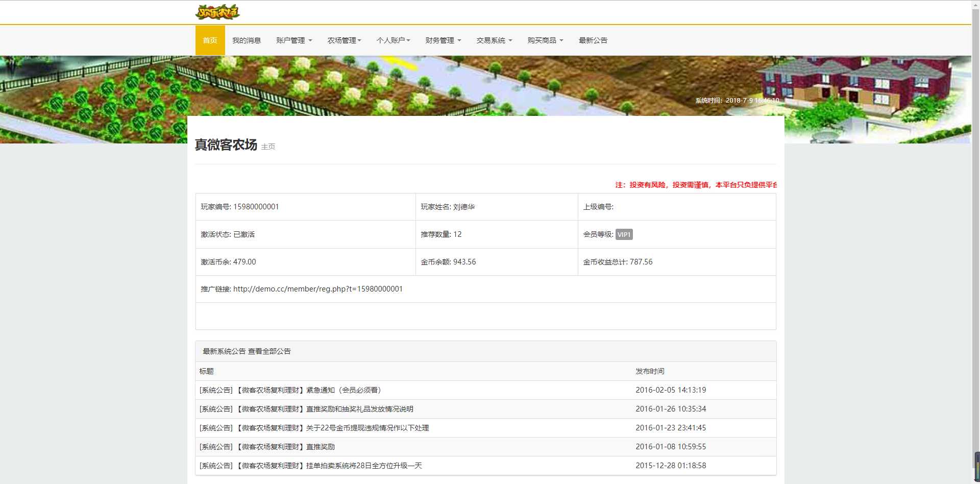The image size is (980, 484).
Task: Expand the 财务管理 dropdown
Action: (x=443, y=40)
